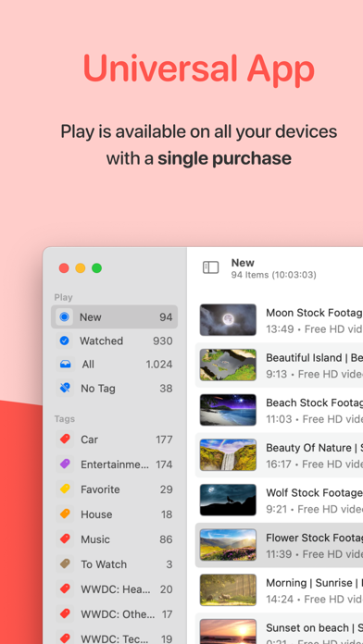The image size is (363, 644).
Task: Click the purple Entertainment tag icon
Action: 65,464
